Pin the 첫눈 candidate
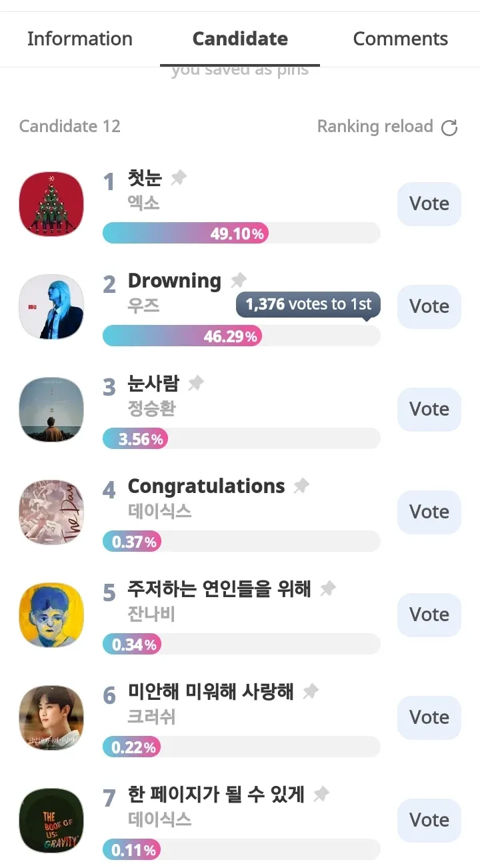This screenshot has width=480, height=868. pyautogui.click(x=179, y=178)
